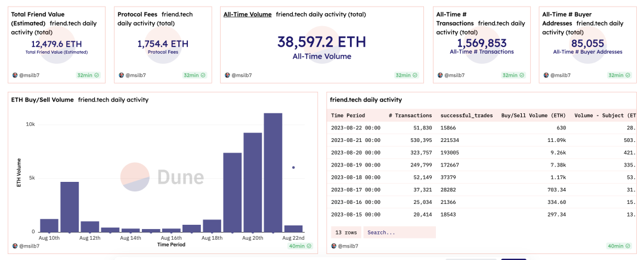Sort by the # Transactions column header

pos(410,115)
